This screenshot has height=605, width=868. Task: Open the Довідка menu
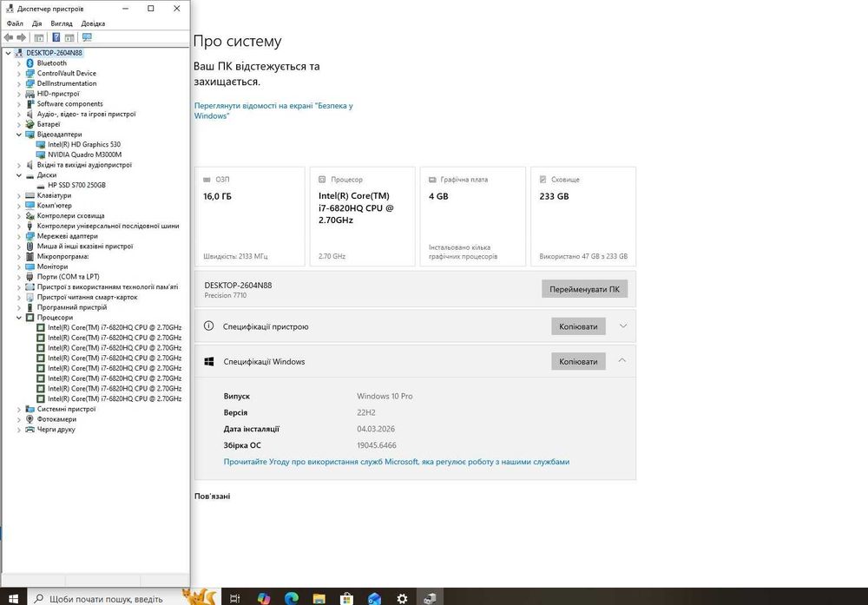tap(93, 23)
